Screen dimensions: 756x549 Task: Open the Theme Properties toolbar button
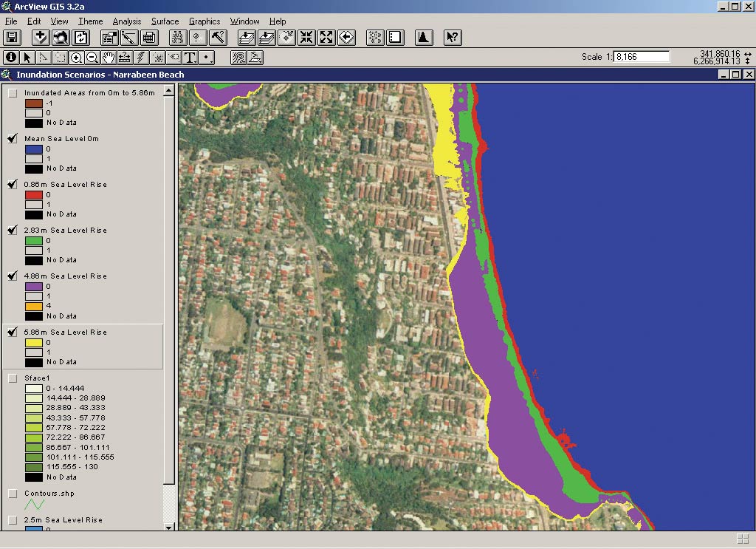pos(109,38)
